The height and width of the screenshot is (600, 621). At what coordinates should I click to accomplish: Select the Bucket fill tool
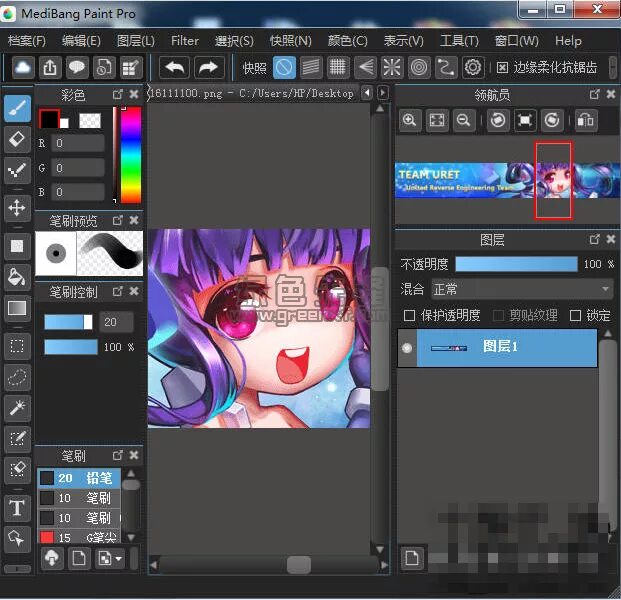click(17, 277)
